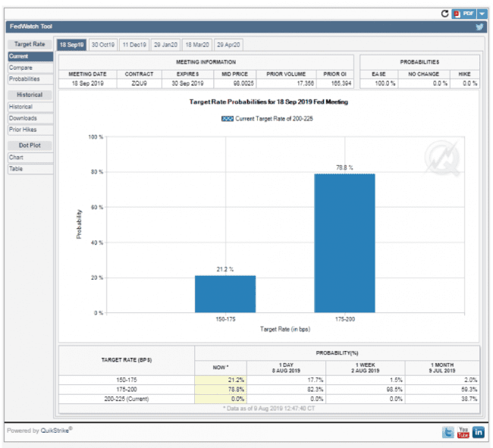The width and height of the screenshot is (493, 448).
Task: Switch to the 30 Oct19 tab
Action: click(103, 45)
